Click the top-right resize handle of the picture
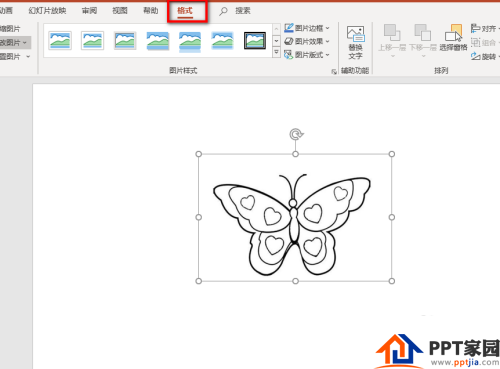The width and height of the screenshot is (500, 369). (392, 154)
